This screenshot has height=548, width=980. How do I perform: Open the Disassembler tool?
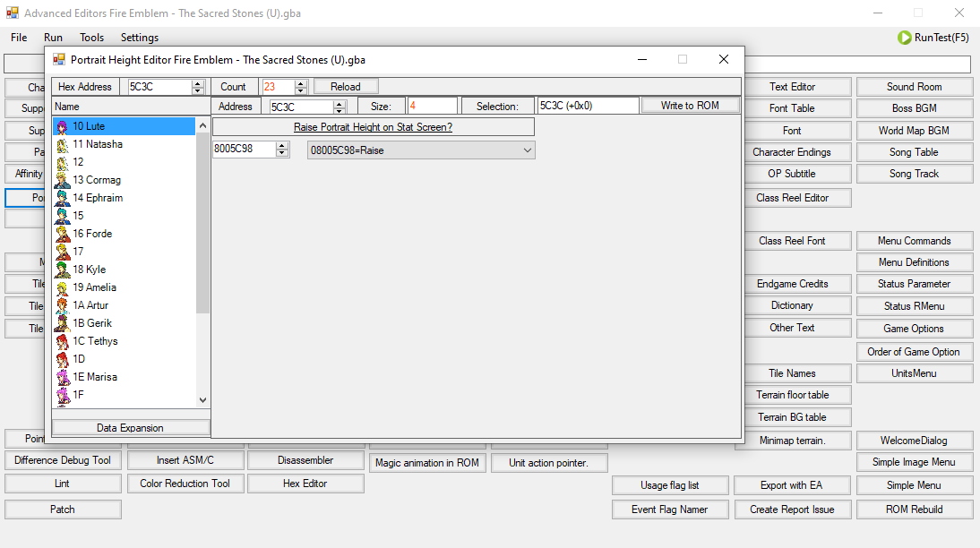305,460
